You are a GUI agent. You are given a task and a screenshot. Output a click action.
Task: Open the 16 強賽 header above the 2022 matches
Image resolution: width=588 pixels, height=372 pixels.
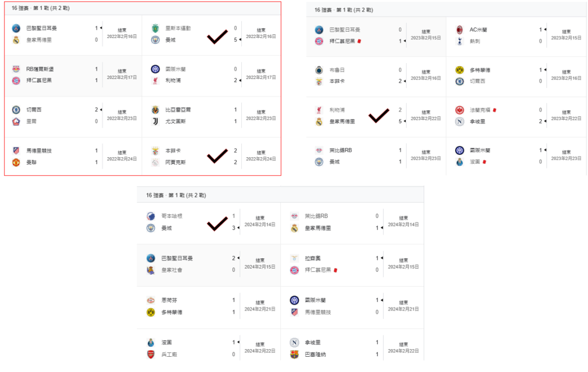tap(40, 8)
